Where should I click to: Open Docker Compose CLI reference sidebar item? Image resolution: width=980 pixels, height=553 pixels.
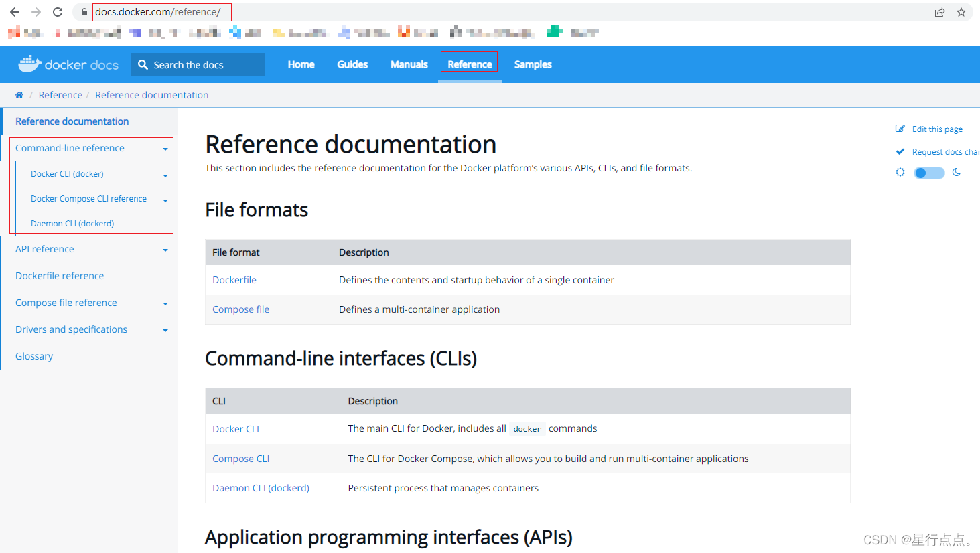pyautogui.click(x=88, y=199)
